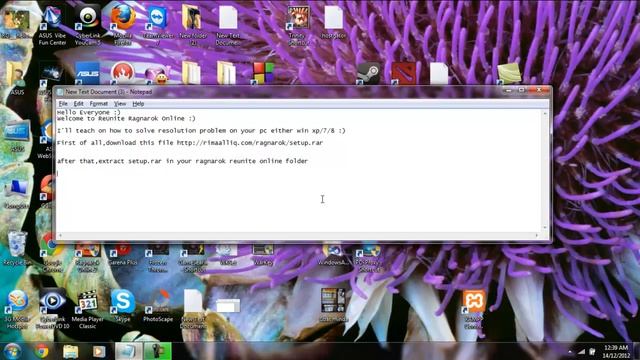Select the Dota 2 red desktop icon
This screenshot has height=360, width=640.
[x=403, y=73]
